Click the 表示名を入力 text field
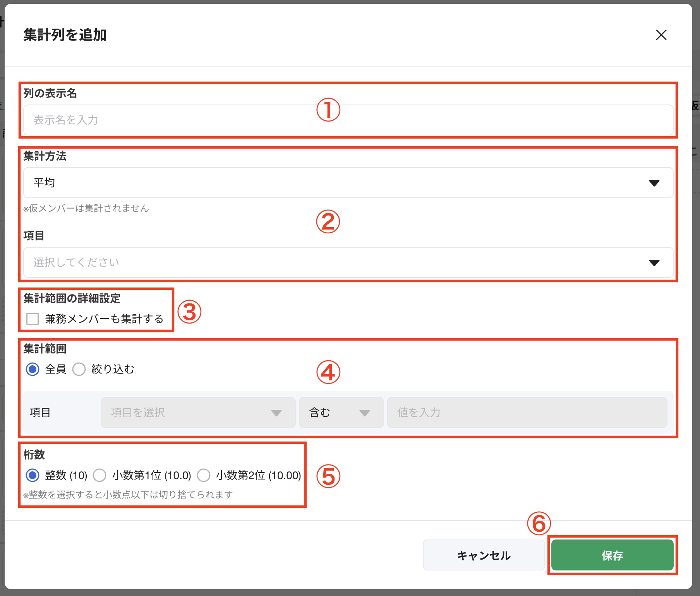 [348, 120]
